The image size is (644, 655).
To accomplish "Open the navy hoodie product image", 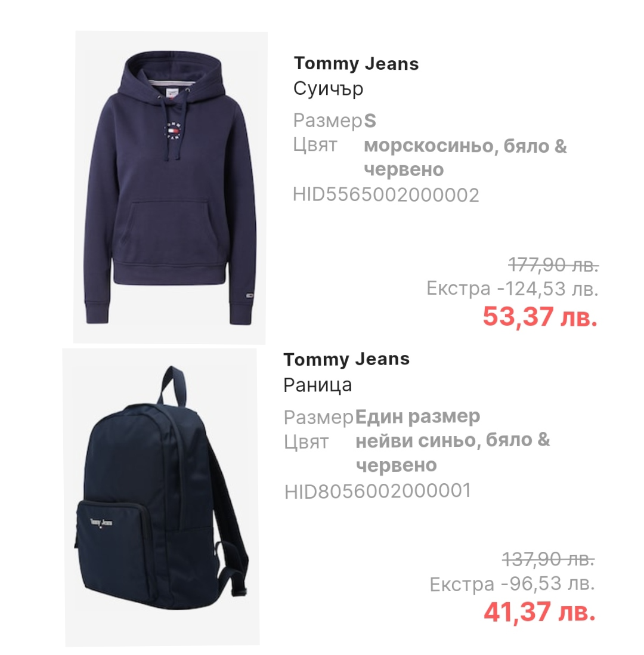I will [171, 187].
